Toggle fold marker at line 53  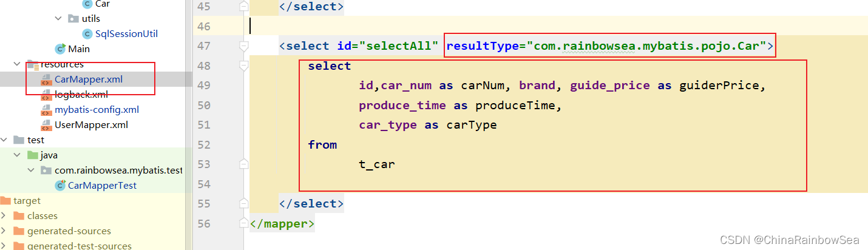coord(244,164)
